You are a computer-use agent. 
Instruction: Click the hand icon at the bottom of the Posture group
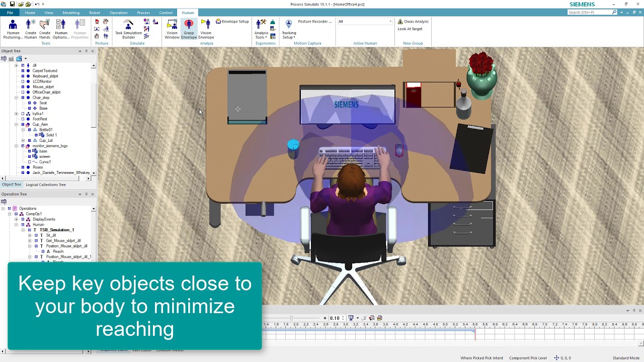tap(97, 36)
